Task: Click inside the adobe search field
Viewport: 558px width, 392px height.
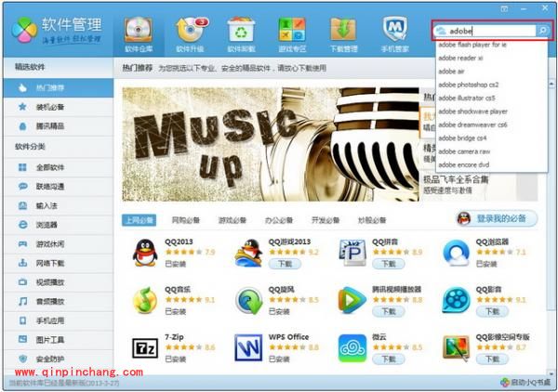Action: 488,31
